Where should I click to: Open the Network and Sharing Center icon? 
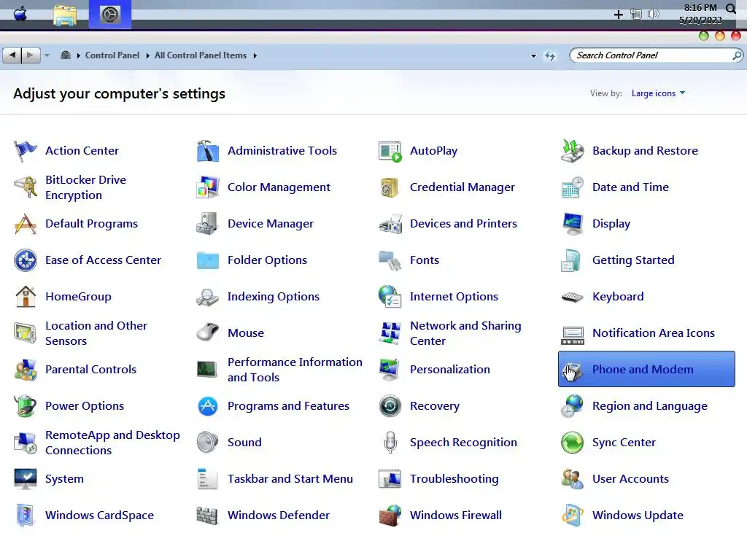[390, 332]
